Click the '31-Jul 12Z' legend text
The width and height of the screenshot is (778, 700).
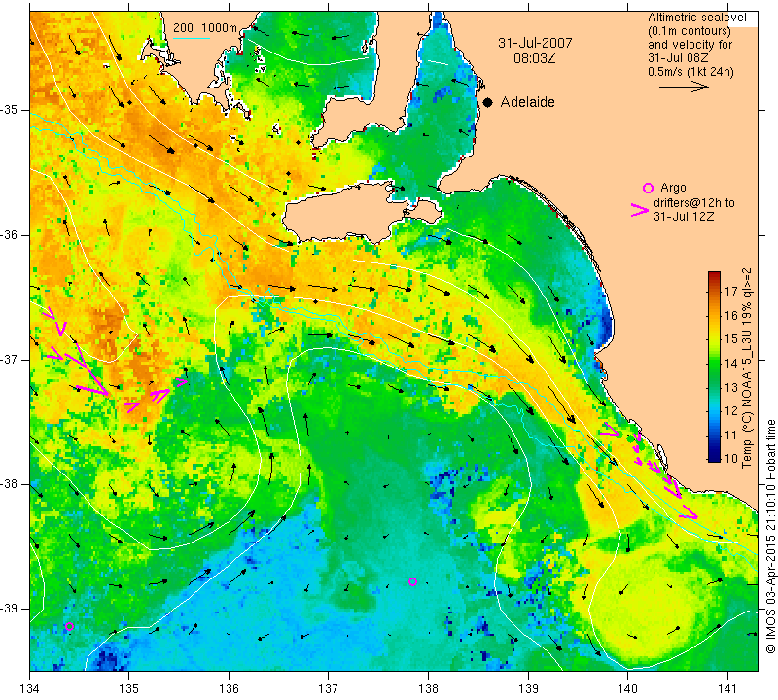click(x=684, y=216)
